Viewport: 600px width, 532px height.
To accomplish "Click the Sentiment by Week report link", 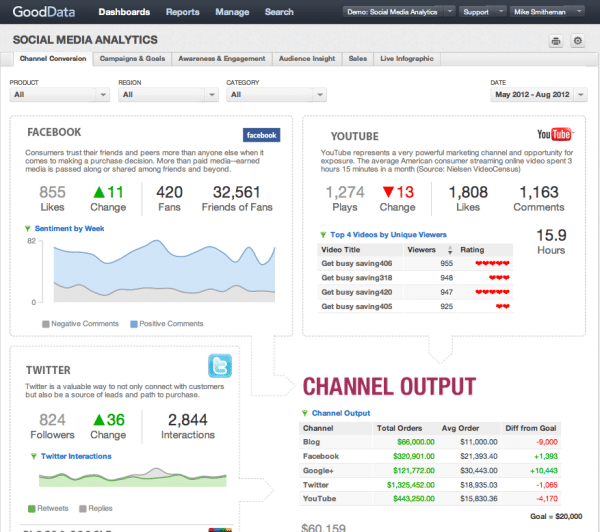I will coord(68,228).
